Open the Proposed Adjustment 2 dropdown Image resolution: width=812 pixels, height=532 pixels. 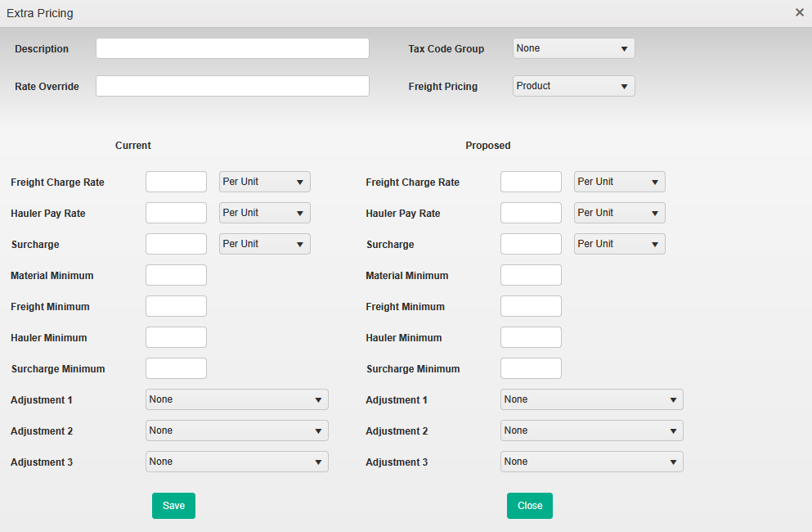pyautogui.click(x=591, y=431)
